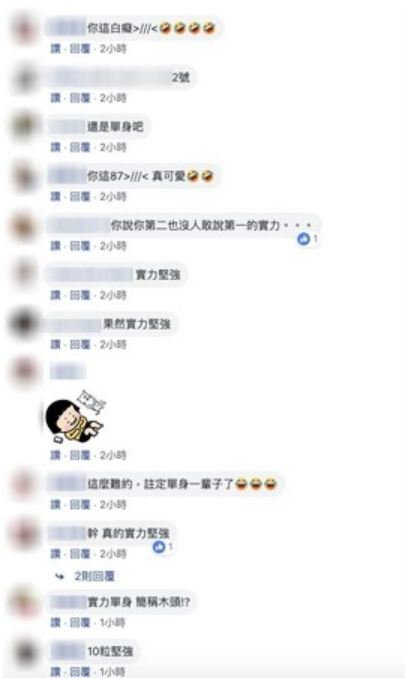Reply to '果然實力堅強' comment
This screenshot has height=678, width=405.
click(80, 345)
